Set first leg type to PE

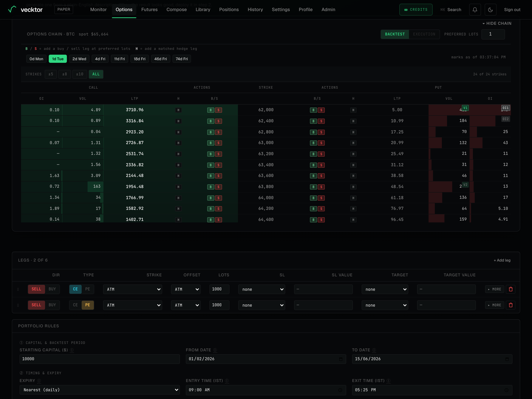88,289
